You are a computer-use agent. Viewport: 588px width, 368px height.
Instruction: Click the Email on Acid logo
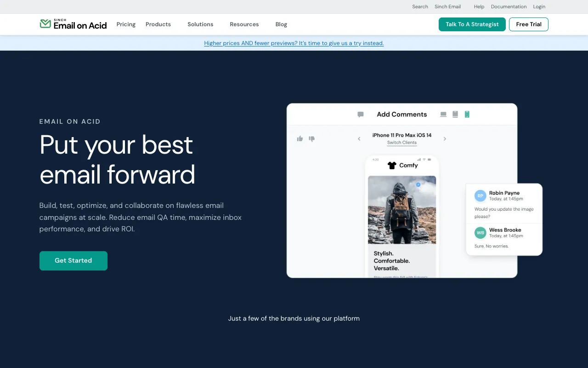point(73,24)
